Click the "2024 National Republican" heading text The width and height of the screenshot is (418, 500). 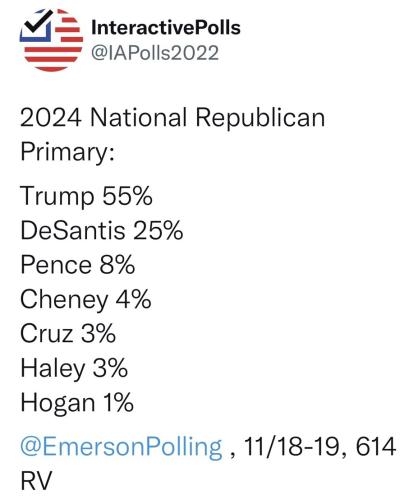click(x=172, y=118)
